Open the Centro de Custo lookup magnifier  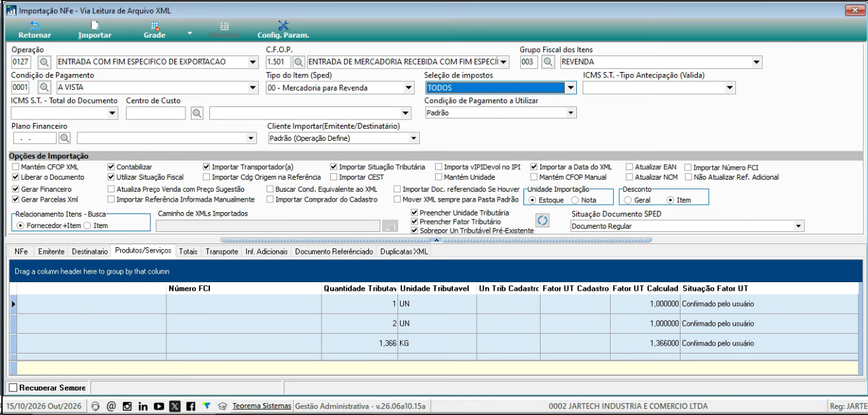[x=197, y=113]
